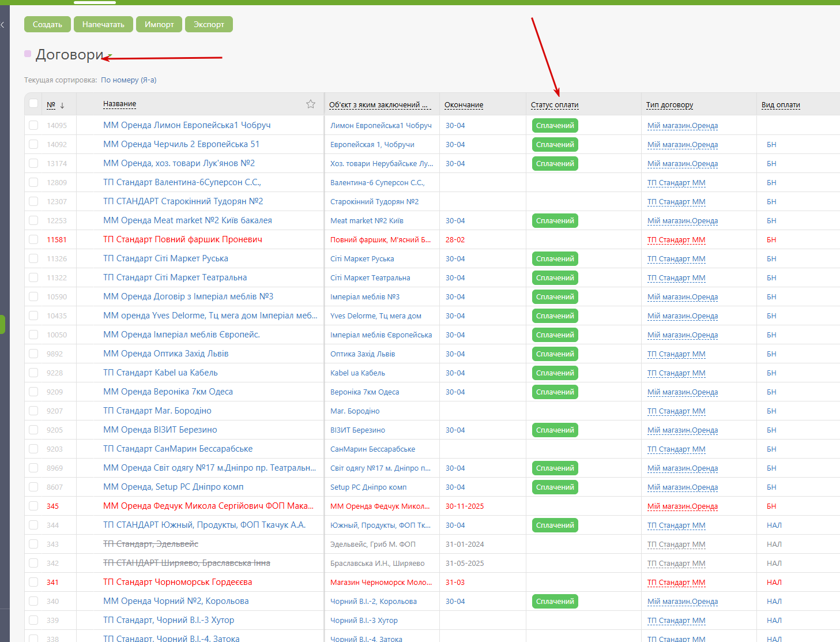Click the sort arrow next to № header

(x=62, y=105)
